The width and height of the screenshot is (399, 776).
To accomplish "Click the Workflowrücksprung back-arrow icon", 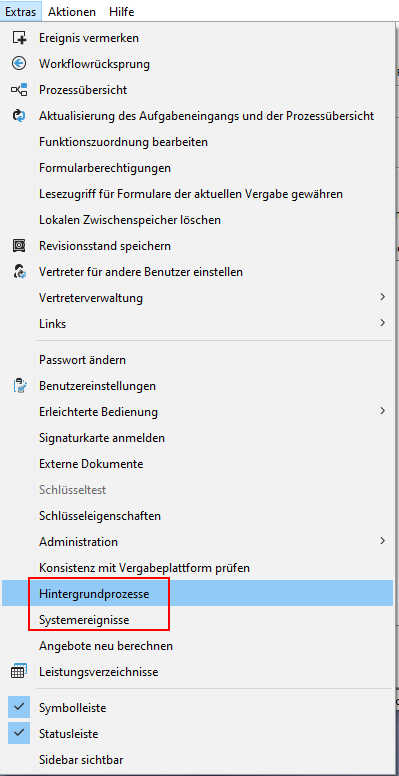I will click(x=19, y=63).
